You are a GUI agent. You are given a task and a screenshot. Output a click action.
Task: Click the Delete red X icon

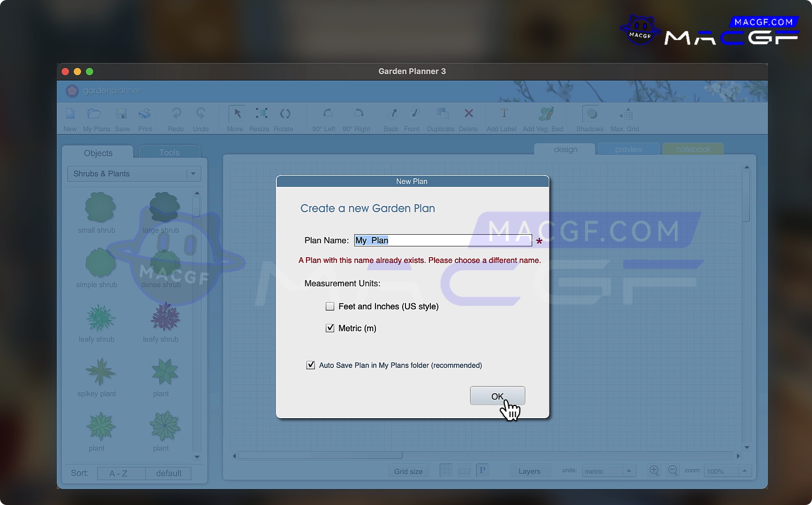pyautogui.click(x=468, y=114)
